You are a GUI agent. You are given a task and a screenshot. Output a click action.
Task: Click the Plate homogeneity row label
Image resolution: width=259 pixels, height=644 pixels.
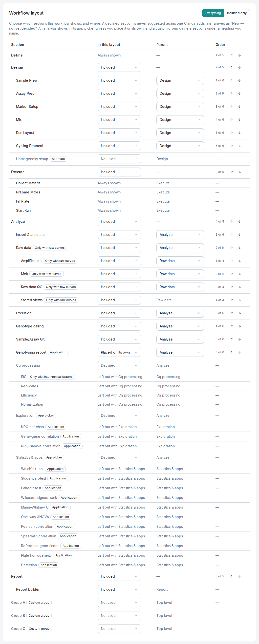click(36, 555)
